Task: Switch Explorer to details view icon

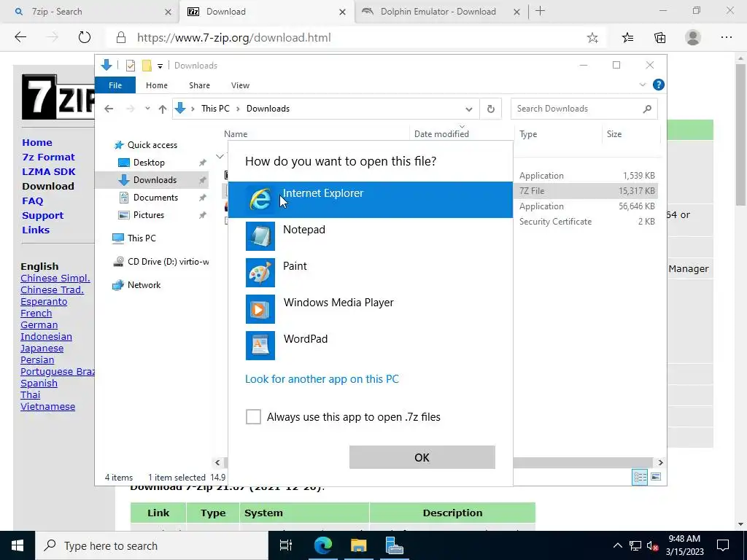Action: (640, 477)
